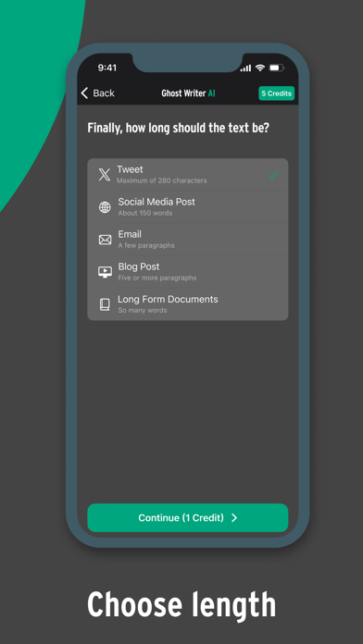The width and height of the screenshot is (363, 644).
Task: Tap the envelope icon for Email
Action: pos(105,240)
